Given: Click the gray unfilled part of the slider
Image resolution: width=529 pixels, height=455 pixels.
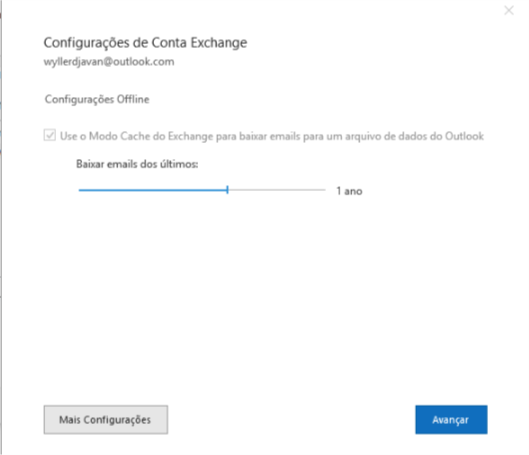Looking at the screenshot, I should (277, 190).
